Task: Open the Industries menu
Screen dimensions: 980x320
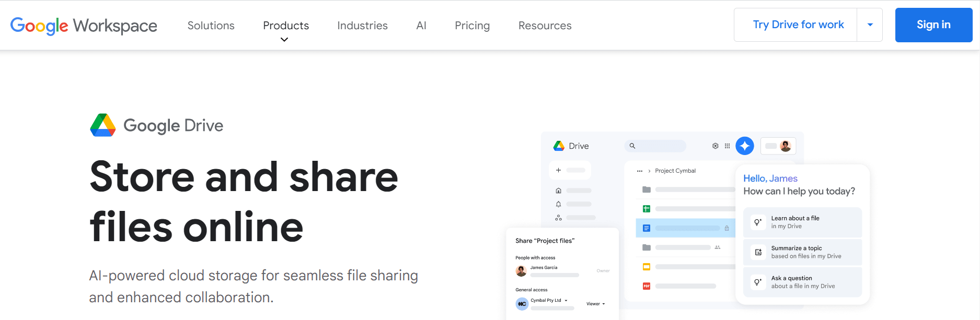Action: pos(362,26)
